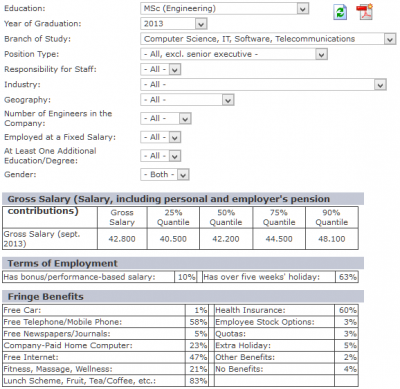
Task: Click the 'Free Newspapers/Journals:' row
Action: (105, 334)
